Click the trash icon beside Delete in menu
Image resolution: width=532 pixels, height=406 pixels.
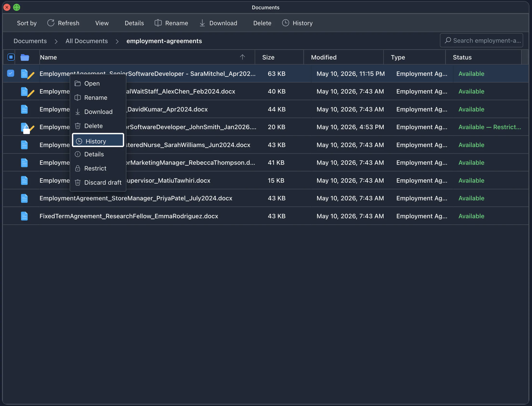78,126
